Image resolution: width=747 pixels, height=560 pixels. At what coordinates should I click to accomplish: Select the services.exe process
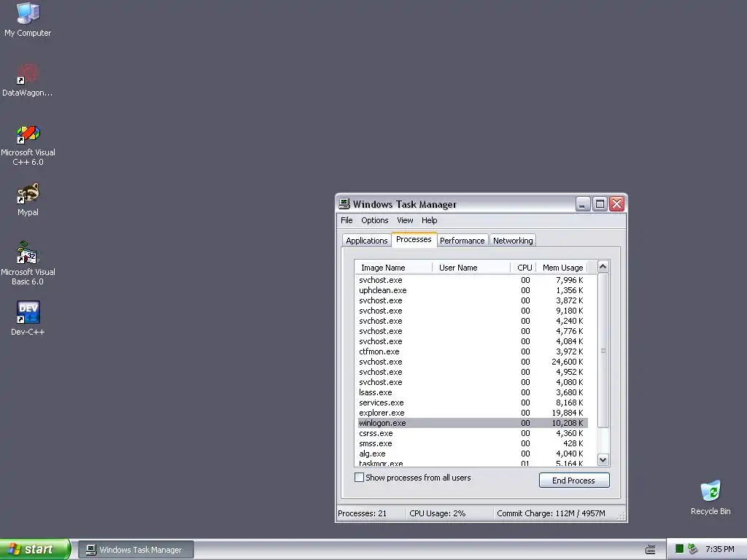click(x=473, y=402)
